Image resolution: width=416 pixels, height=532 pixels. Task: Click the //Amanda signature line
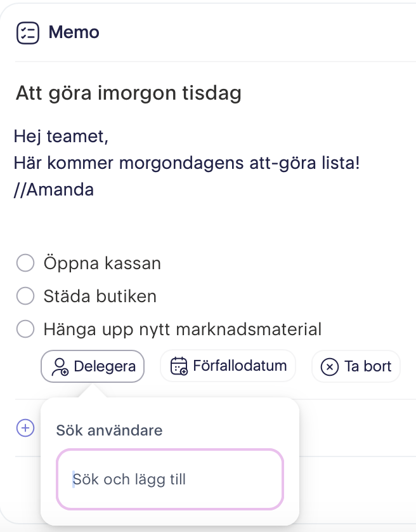pos(53,190)
